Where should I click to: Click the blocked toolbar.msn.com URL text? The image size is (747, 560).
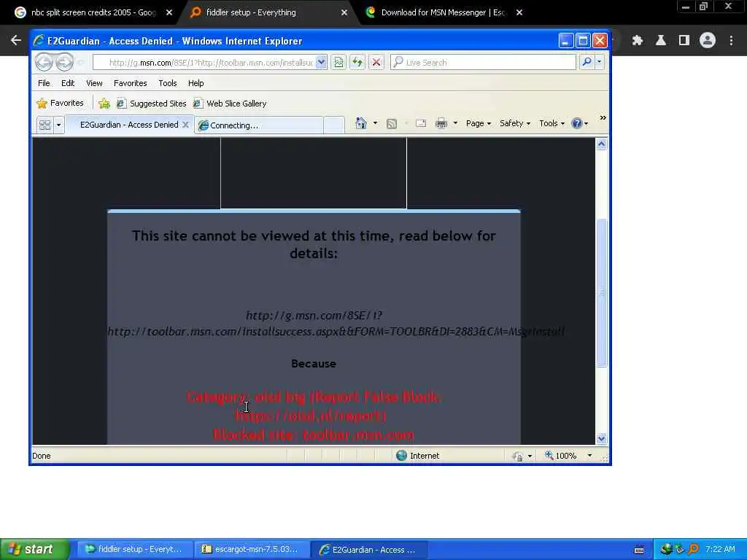(x=336, y=323)
